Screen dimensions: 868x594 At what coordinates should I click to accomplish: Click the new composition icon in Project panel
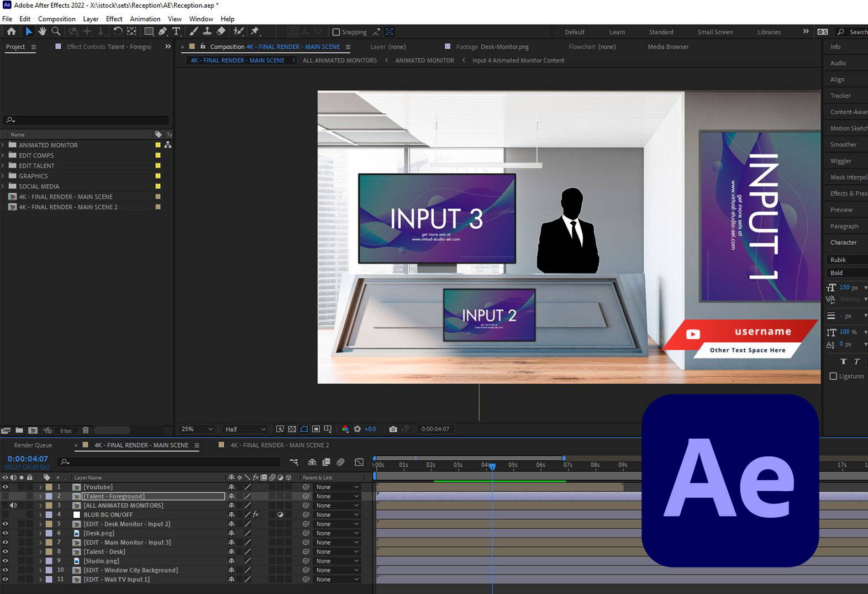click(x=33, y=430)
